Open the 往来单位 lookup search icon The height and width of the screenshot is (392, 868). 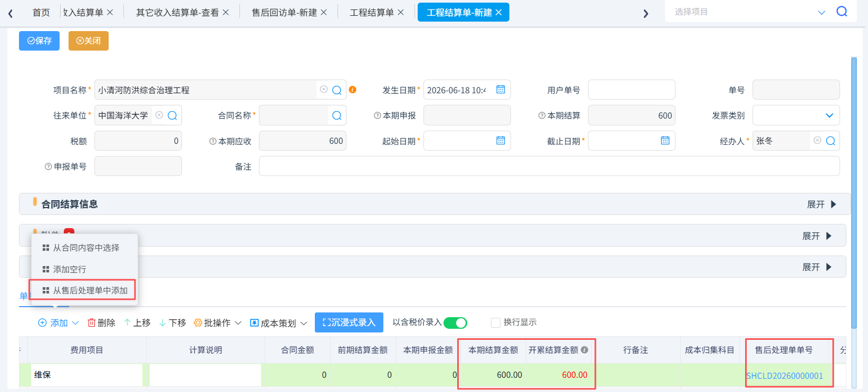pyautogui.click(x=172, y=115)
